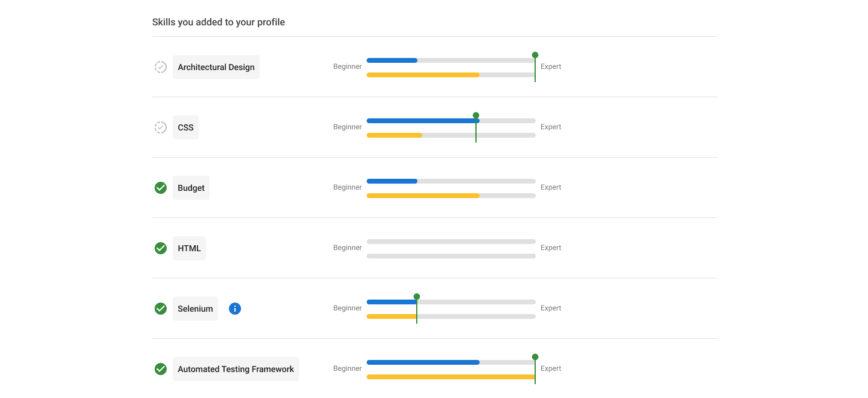
Task: Click the blue proficiency bar for Budget
Action: (392, 181)
